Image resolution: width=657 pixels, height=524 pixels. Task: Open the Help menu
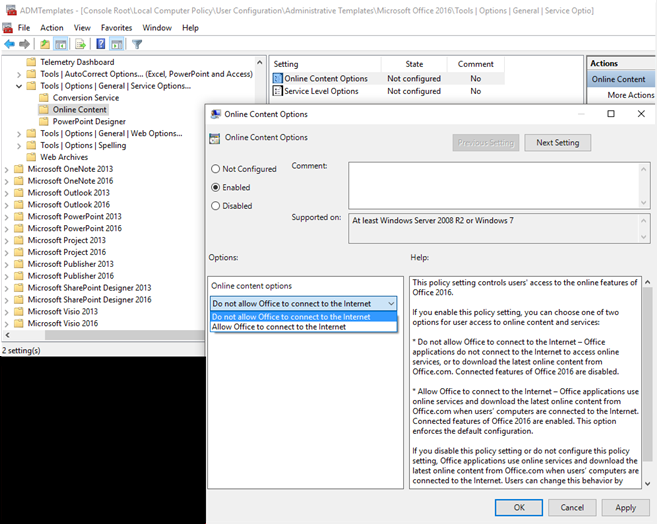190,28
